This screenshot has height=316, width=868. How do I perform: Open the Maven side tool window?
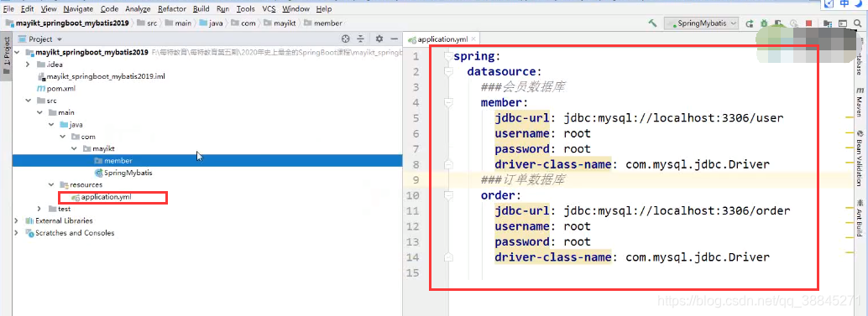860,101
